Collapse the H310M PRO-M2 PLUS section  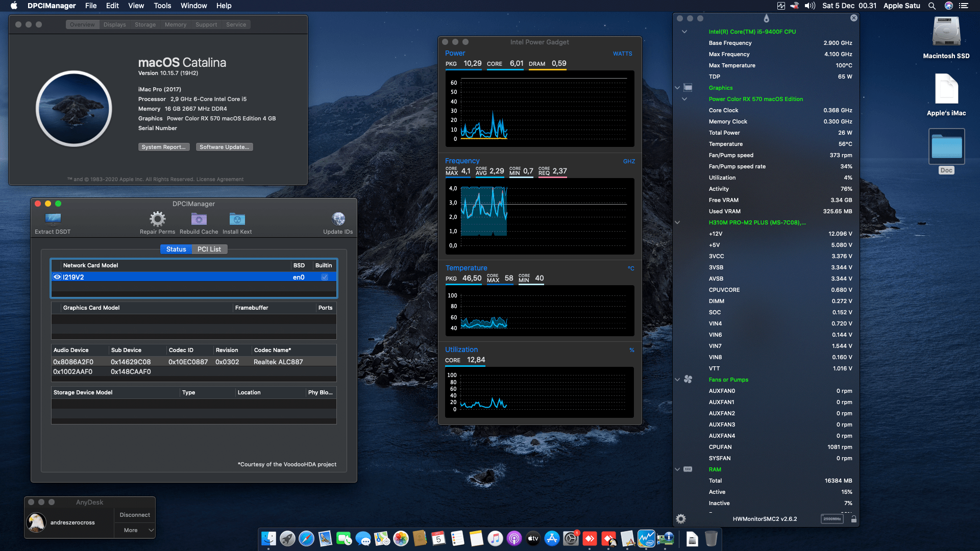click(x=677, y=222)
